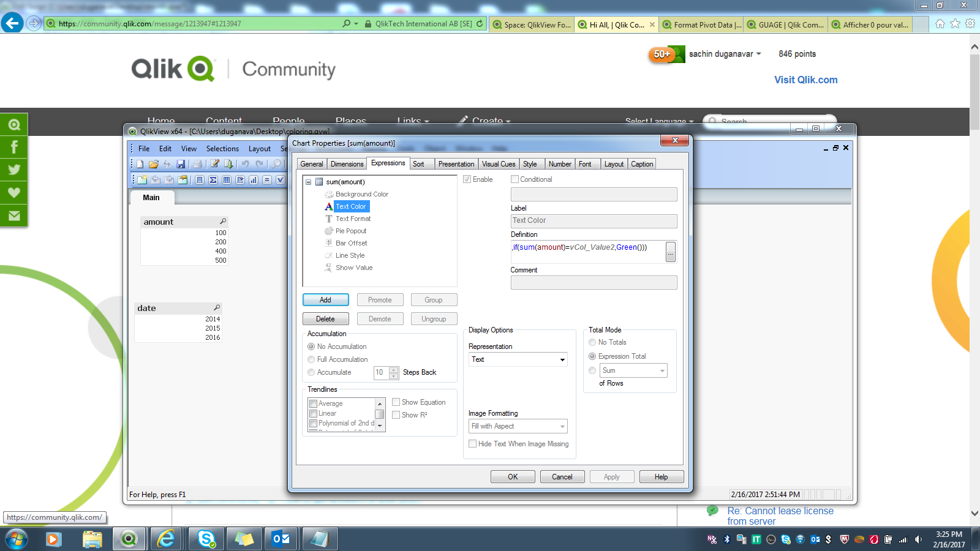Click the Definition expression input field
The height and width of the screenshot is (551, 980).
pyautogui.click(x=588, y=252)
